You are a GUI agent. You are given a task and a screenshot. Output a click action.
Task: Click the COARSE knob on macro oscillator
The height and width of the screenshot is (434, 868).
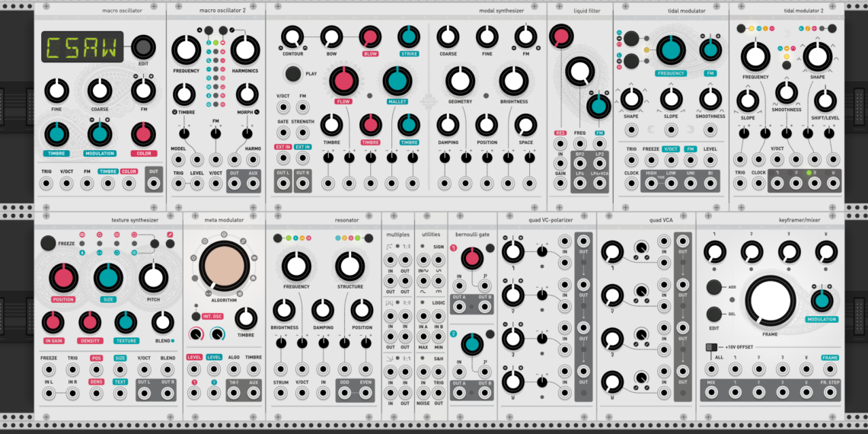(100, 91)
